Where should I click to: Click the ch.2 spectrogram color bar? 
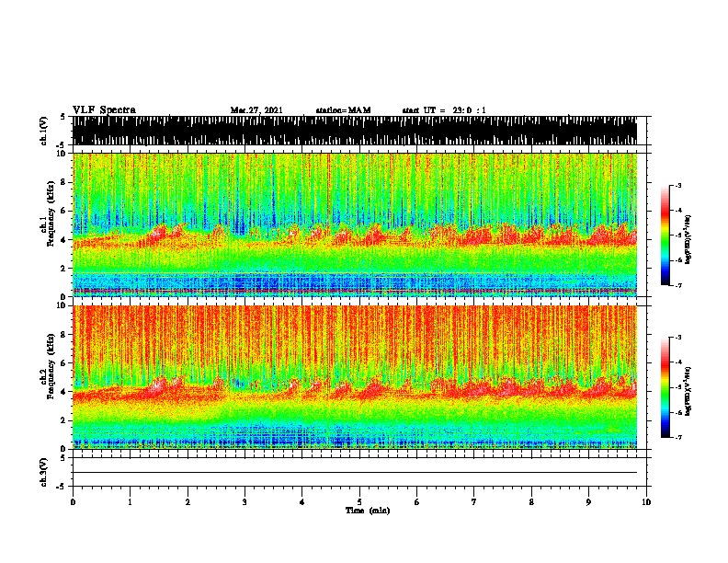point(665,387)
